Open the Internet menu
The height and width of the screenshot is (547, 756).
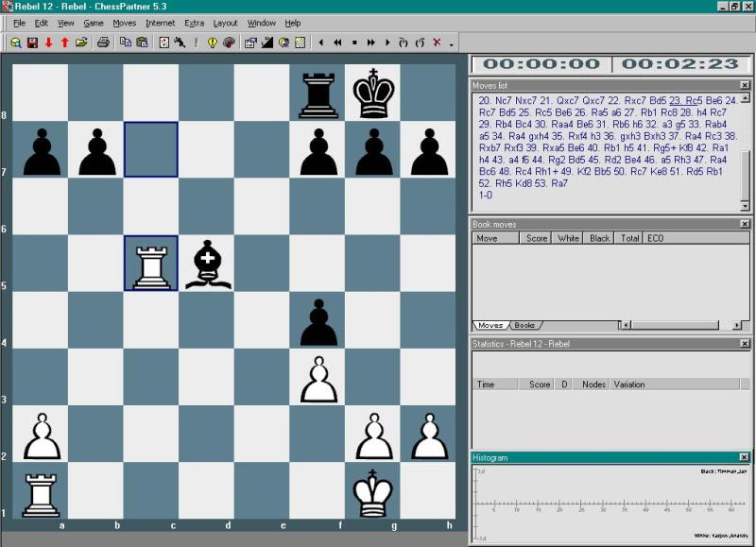point(160,23)
